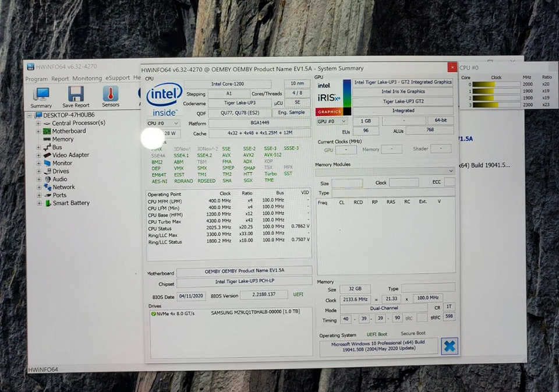This screenshot has height=392, width=559.
Task: Open the Program menu
Action: point(36,79)
